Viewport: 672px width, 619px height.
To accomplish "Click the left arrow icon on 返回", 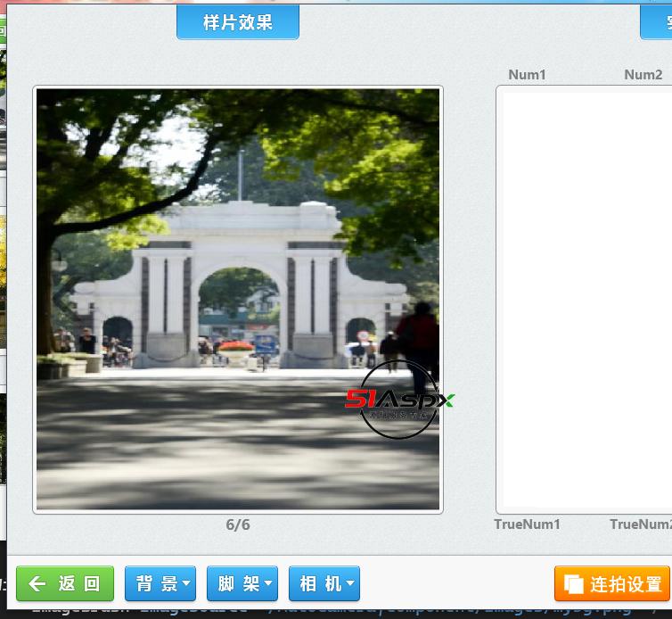I will (x=37, y=584).
